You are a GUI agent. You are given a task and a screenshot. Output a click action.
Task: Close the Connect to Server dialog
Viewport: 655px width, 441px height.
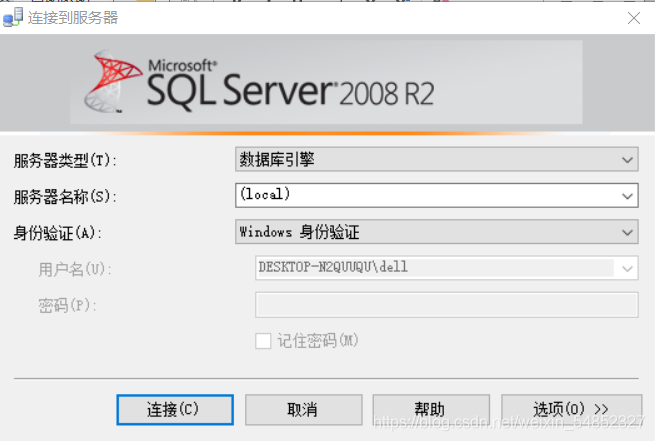634,18
